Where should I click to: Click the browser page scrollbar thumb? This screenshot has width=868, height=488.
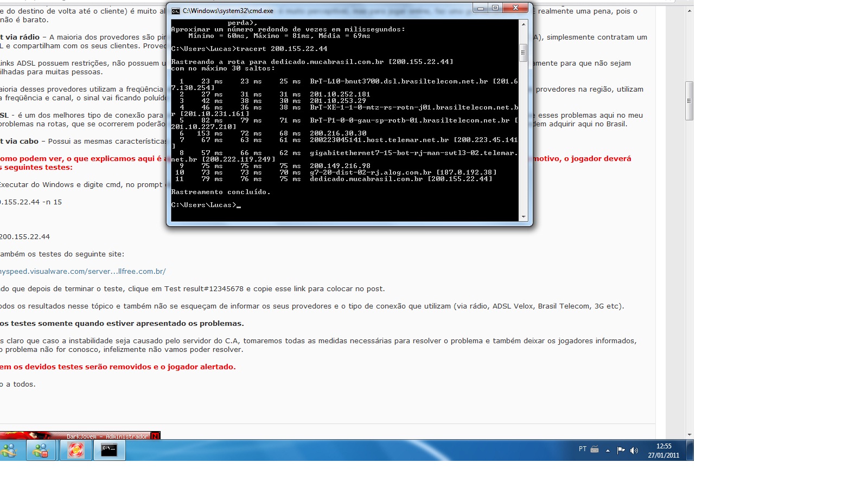pos(690,100)
